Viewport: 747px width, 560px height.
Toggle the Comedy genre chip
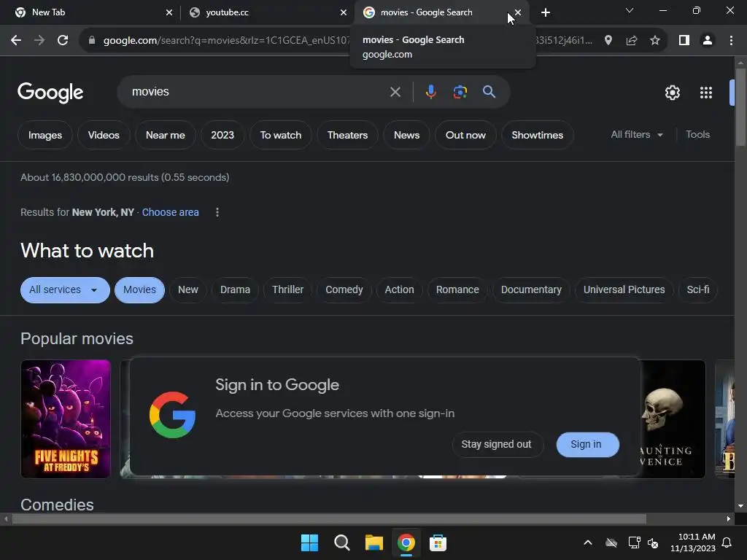coord(344,290)
